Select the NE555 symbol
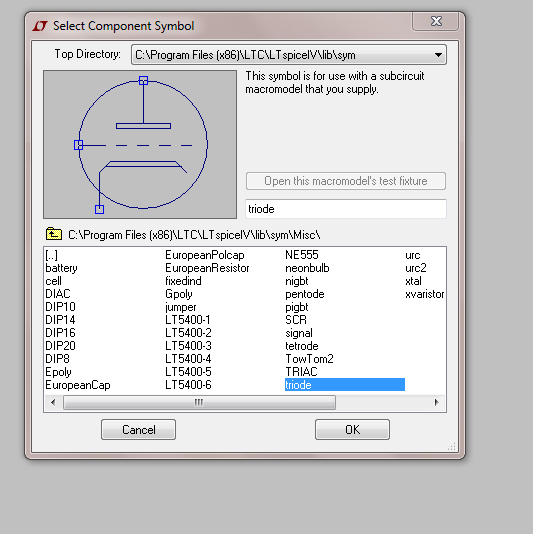Image resolution: width=533 pixels, height=534 pixels. point(302,255)
